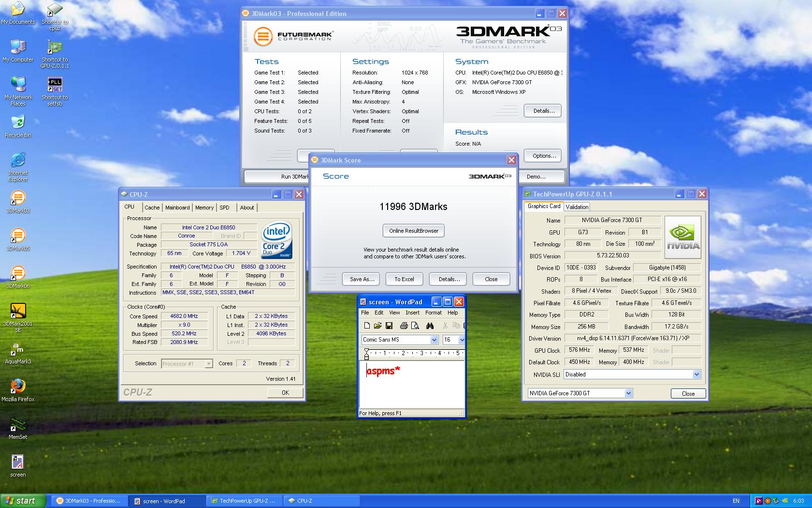The height and width of the screenshot is (508, 812).
Task: Click the indent marker on WordPad ruler
Action: pyautogui.click(x=366, y=355)
